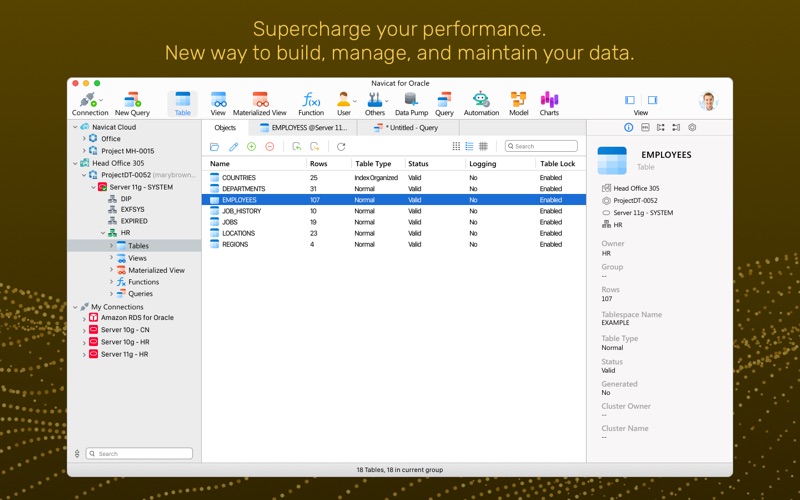This screenshot has width=800, height=500.
Task: Select the EXFSYS schema
Action: pyautogui.click(x=132, y=209)
